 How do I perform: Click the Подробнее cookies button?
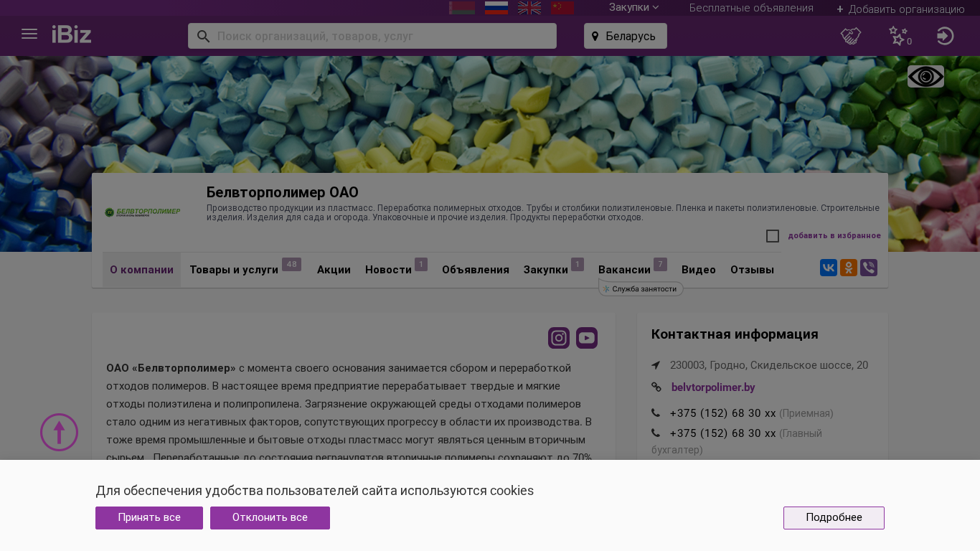[x=834, y=518]
